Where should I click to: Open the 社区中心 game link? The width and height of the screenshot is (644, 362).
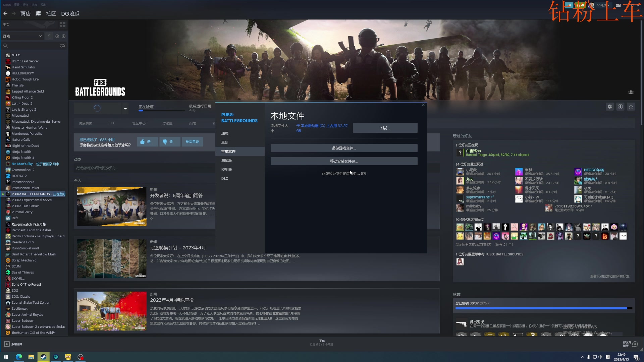tap(139, 123)
